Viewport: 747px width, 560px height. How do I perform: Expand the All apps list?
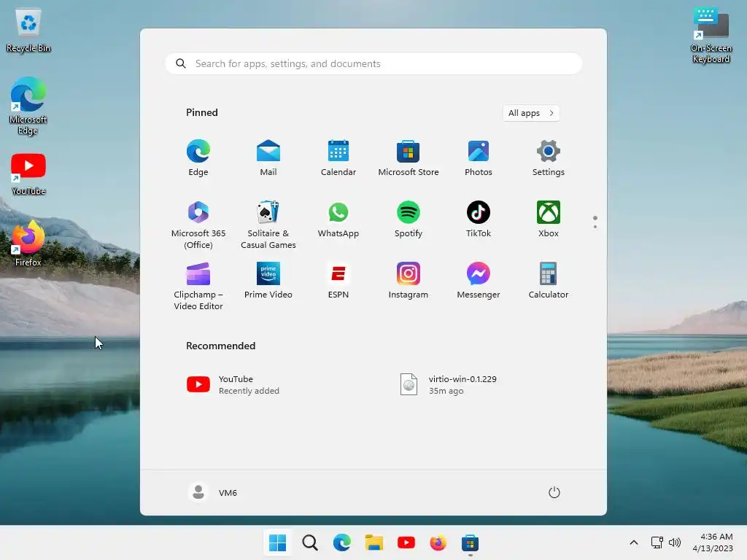pyautogui.click(x=531, y=113)
